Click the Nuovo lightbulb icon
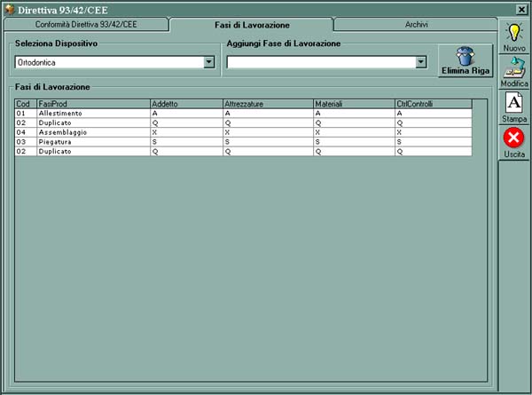This screenshot has width=532, height=395. click(x=514, y=33)
